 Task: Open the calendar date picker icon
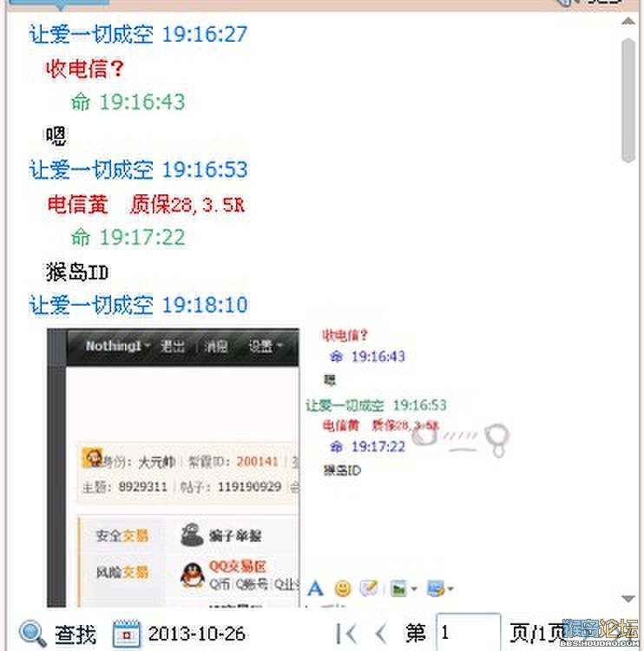point(126,634)
